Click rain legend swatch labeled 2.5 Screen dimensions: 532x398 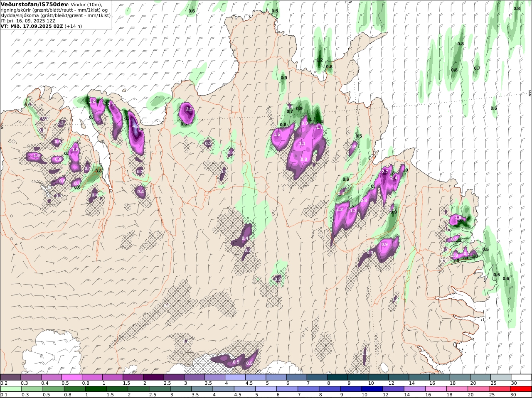point(160,389)
